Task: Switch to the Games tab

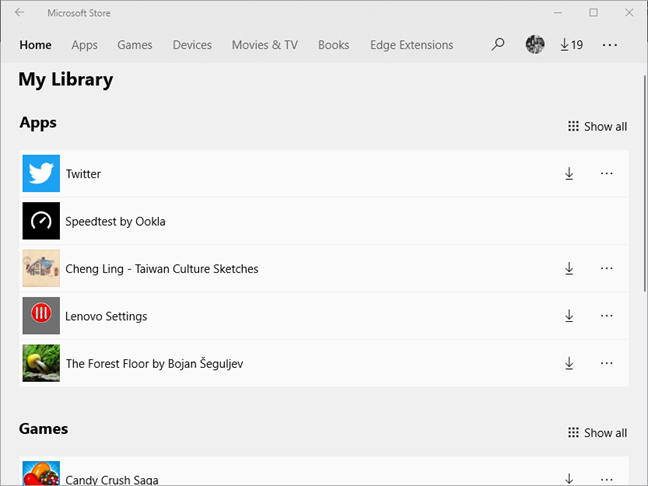Action: point(135,45)
